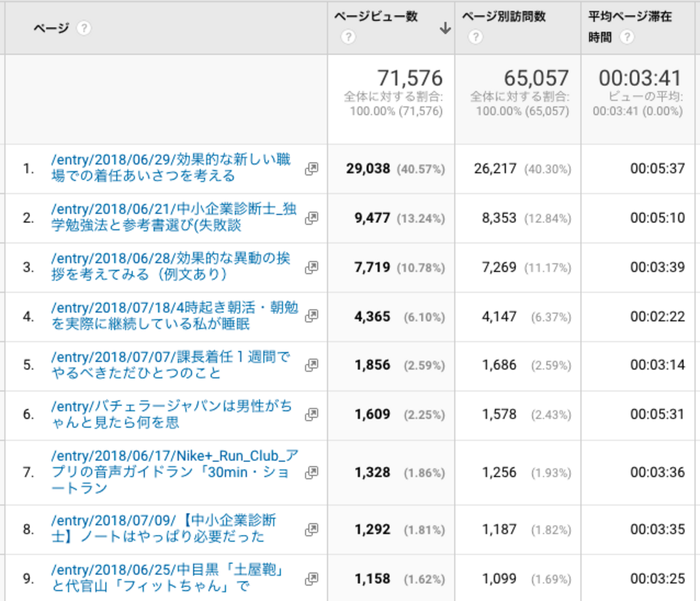This screenshot has width=700, height=601.
Task: Open page link 効果的な異動の挨拶を考えてみる
Action: (171, 266)
